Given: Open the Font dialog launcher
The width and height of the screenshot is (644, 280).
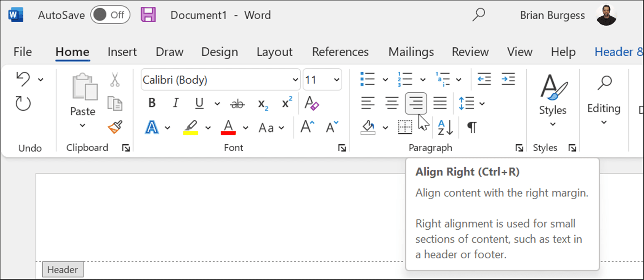Looking at the screenshot, I should coord(342,148).
